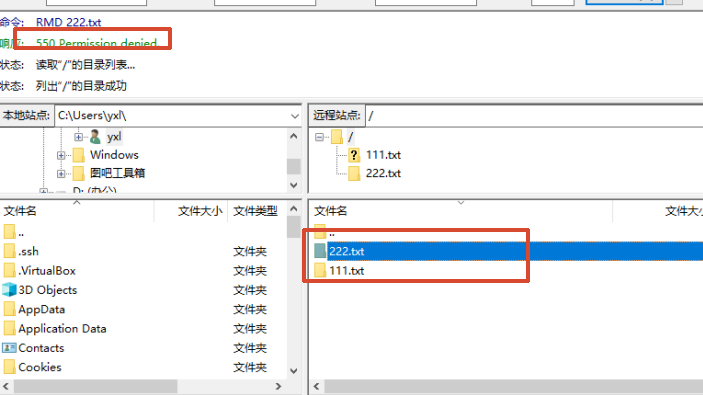
Task: Click the yxl user icon
Action: pos(95,137)
